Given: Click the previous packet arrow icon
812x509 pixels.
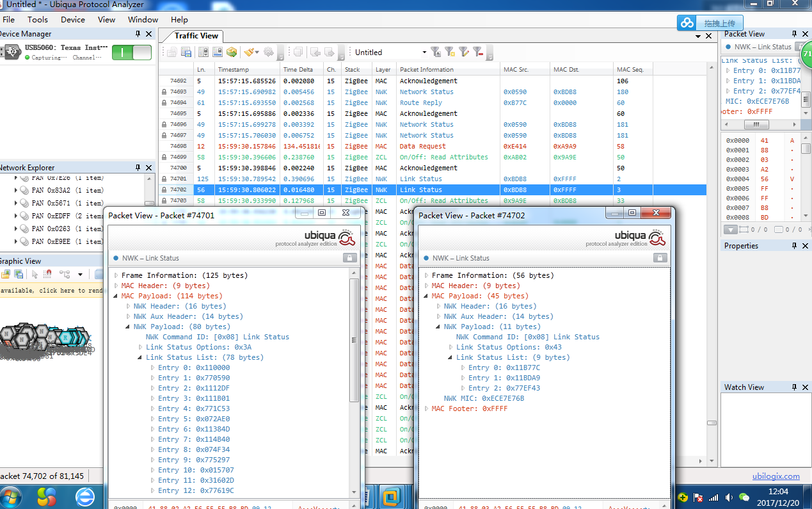Looking at the screenshot, I should [x=315, y=53].
